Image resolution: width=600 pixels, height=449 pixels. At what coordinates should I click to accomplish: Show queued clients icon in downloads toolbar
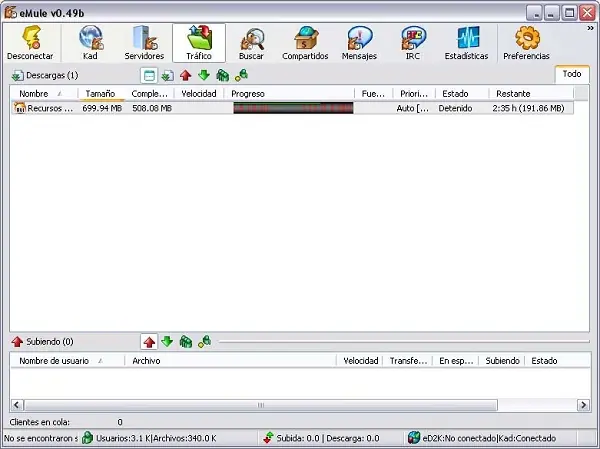pos(222,75)
